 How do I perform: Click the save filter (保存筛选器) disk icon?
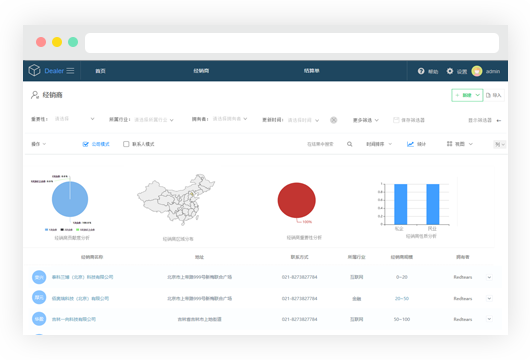396,120
